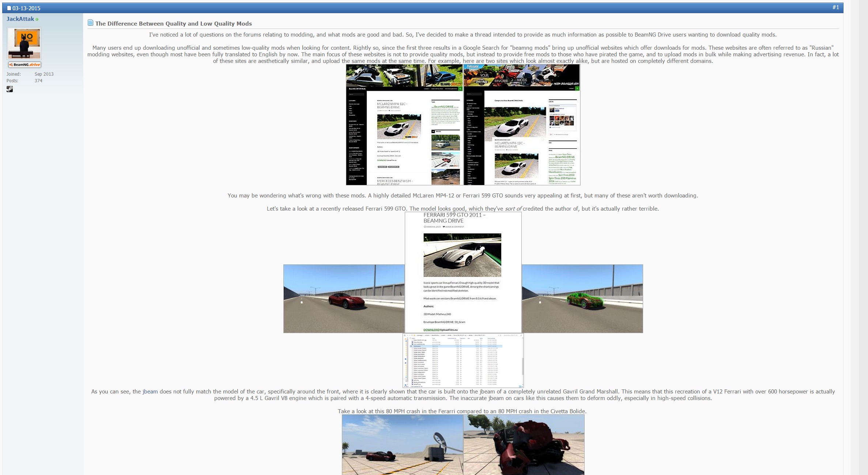The image size is (868, 475).
Task: Click the post status icon beside 03-13-2015
Action: [x=9, y=8]
